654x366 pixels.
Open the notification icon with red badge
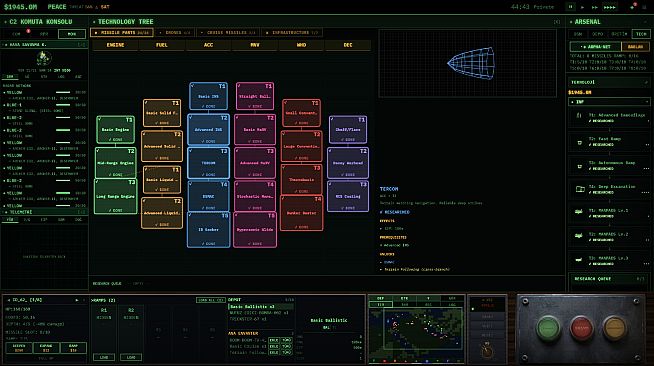pos(633,7)
